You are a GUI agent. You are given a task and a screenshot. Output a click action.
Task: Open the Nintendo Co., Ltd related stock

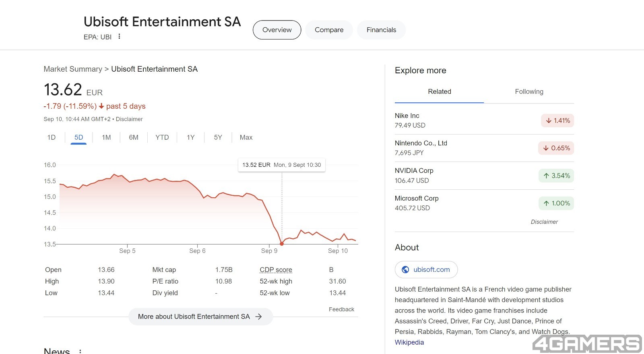point(484,148)
